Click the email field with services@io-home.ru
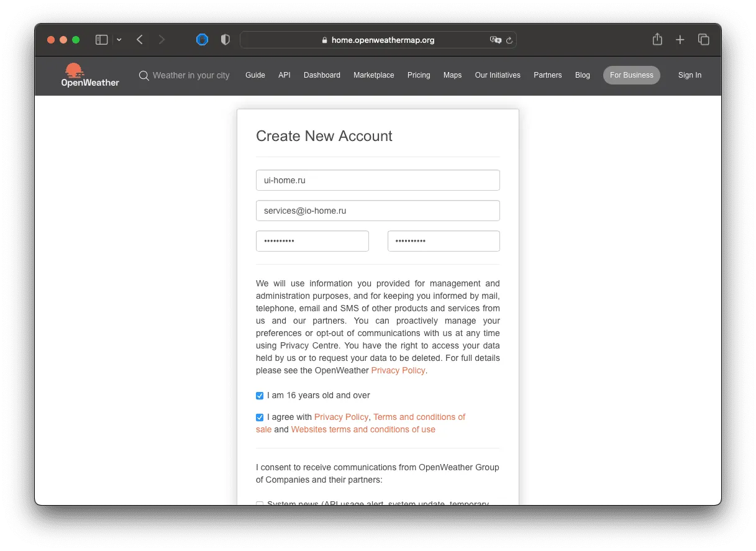The width and height of the screenshot is (756, 551). pyautogui.click(x=378, y=211)
